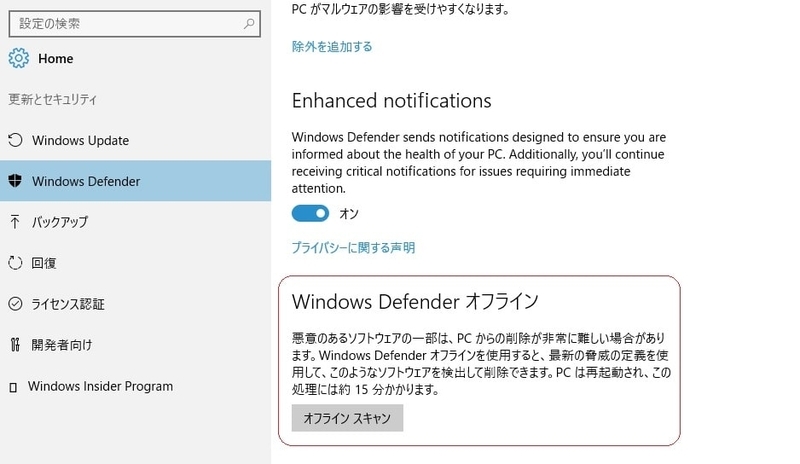Open 開発者向け settings
This screenshot has height=464, width=800.
pyautogui.click(x=135, y=345)
